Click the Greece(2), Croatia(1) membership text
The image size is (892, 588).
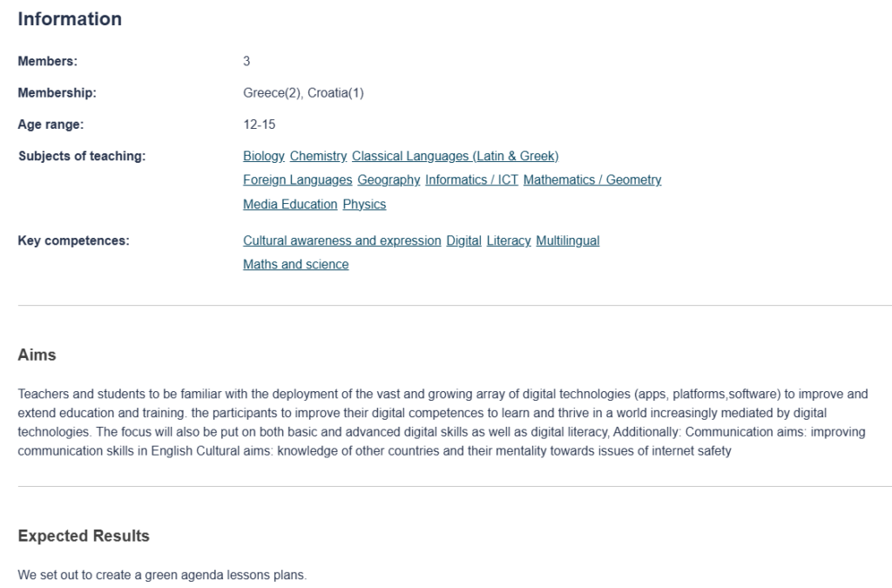click(303, 93)
